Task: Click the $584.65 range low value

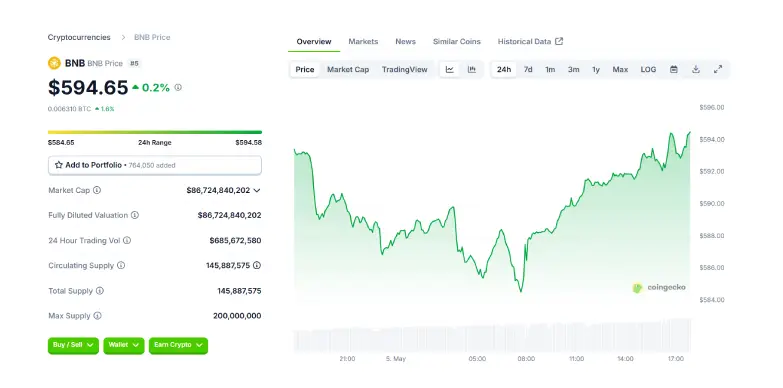Action: (x=61, y=143)
